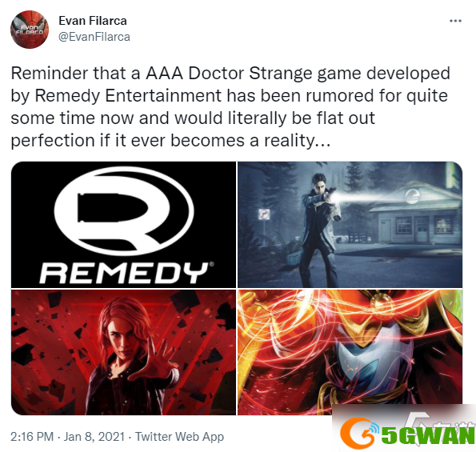Open the tweet's three-dot more options menu
Image resolution: width=476 pixels, height=452 pixels.
coord(455,21)
